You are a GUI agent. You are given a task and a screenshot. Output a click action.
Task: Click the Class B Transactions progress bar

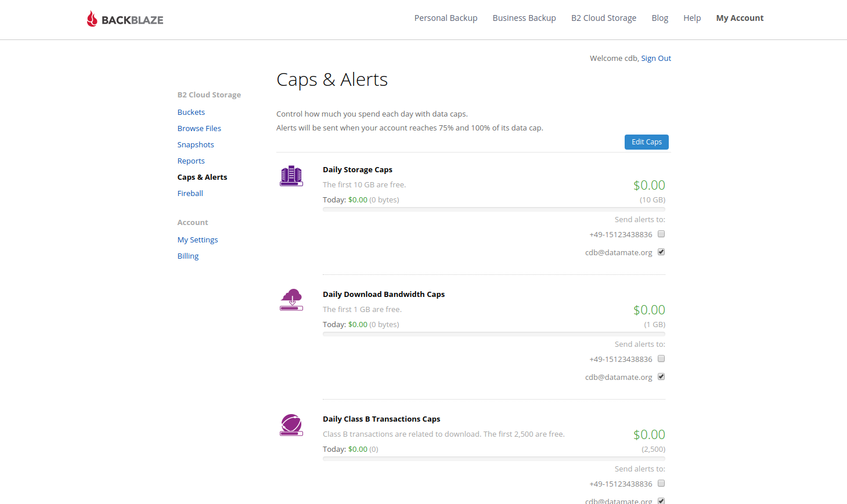tap(494, 459)
